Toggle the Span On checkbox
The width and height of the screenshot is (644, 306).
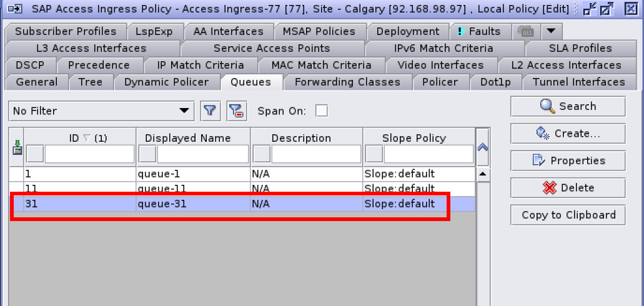[x=321, y=111]
